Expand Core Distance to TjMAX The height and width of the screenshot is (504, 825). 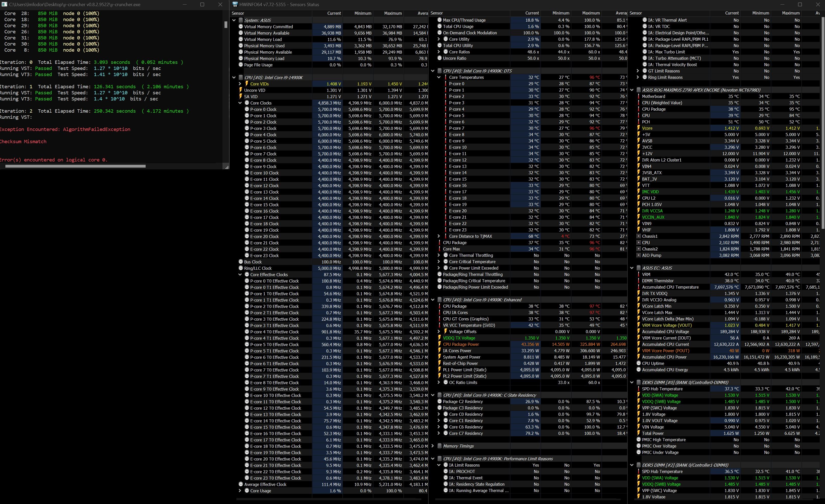tap(439, 236)
